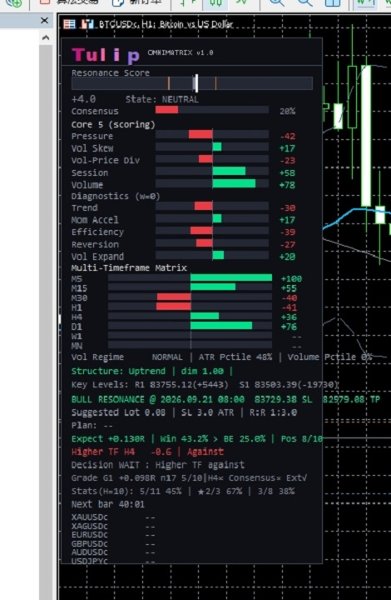Click the Reversion row label

(x=94, y=244)
